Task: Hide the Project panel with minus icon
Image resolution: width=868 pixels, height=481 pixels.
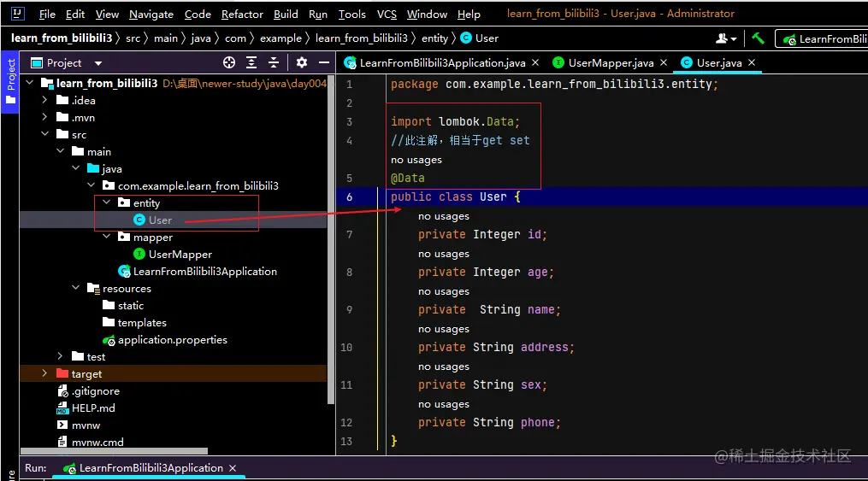Action: pos(324,62)
